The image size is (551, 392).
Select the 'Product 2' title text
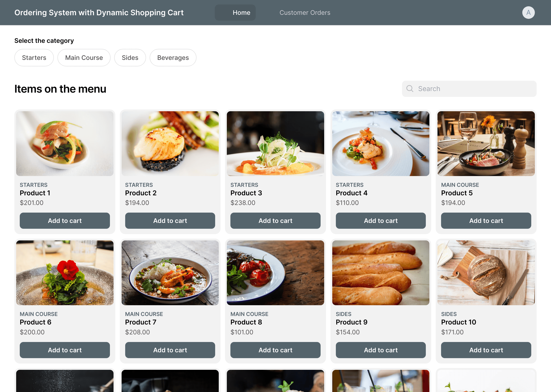[141, 193]
